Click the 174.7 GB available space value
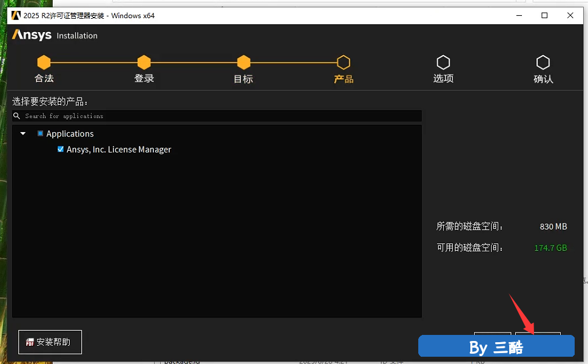 550,248
